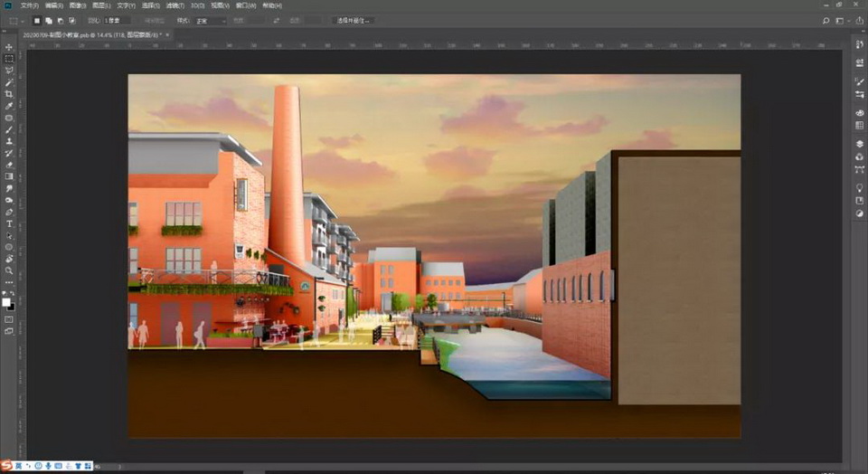Open the workspace switcher dropdown
868x474 pixels.
coord(842,19)
